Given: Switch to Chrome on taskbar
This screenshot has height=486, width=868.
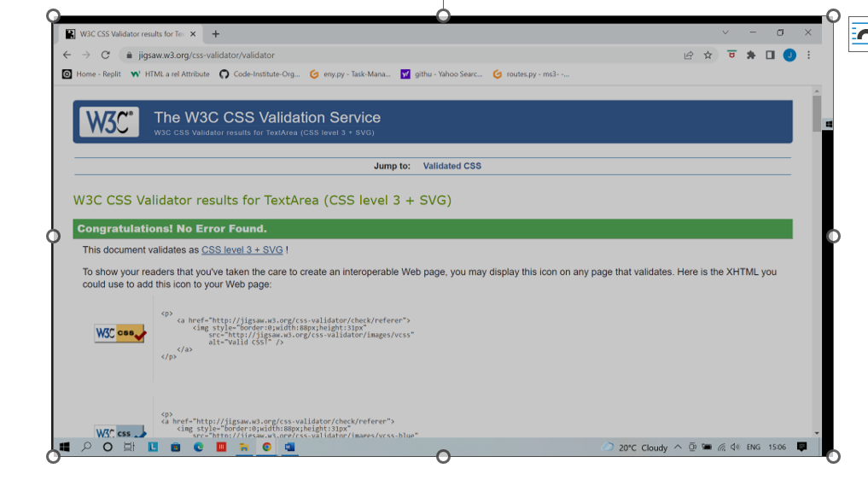Looking at the screenshot, I should coord(267,448).
